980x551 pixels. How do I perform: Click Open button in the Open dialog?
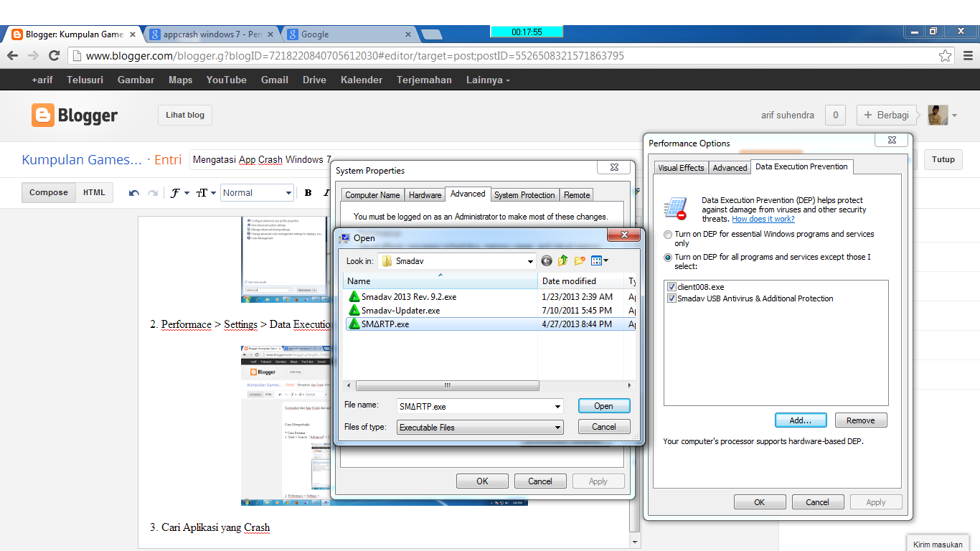tap(604, 406)
